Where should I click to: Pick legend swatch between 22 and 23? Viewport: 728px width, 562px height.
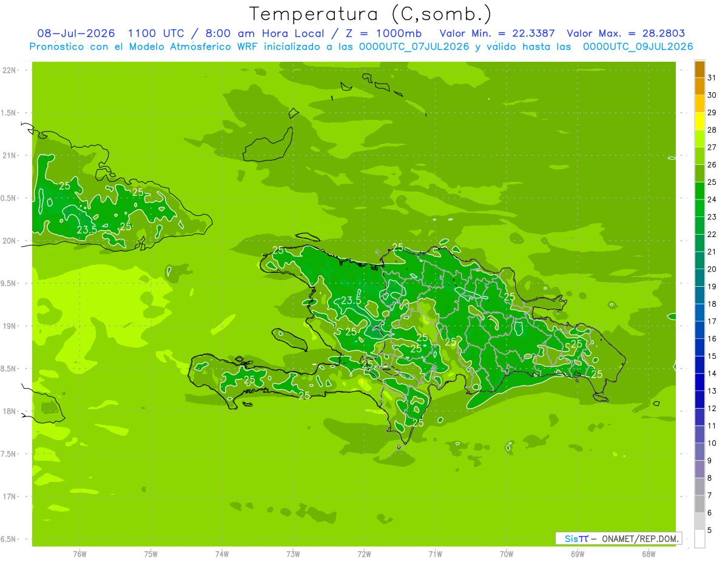[x=699, y=226]
